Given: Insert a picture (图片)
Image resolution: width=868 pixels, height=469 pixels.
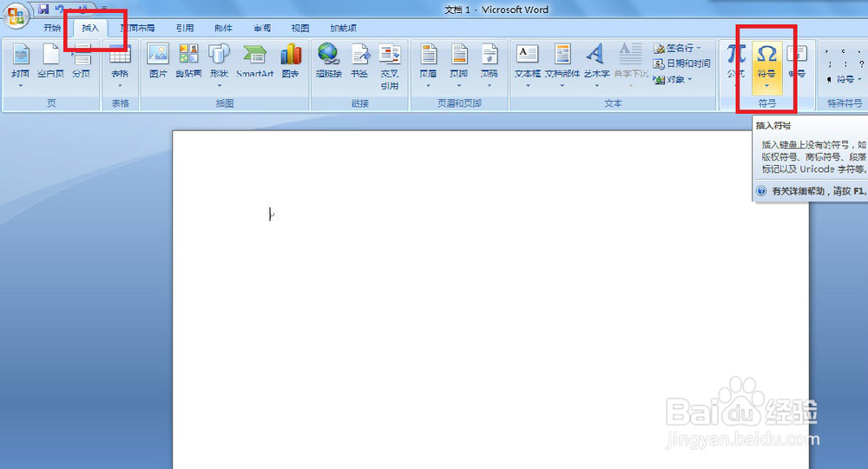Looking at the screenshot, I should click(158, 61).
